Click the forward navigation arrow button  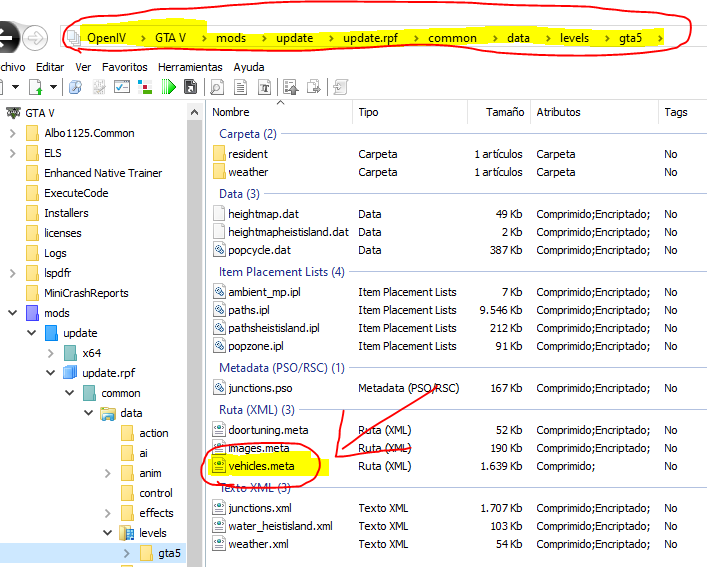click(x=35, y=38)
